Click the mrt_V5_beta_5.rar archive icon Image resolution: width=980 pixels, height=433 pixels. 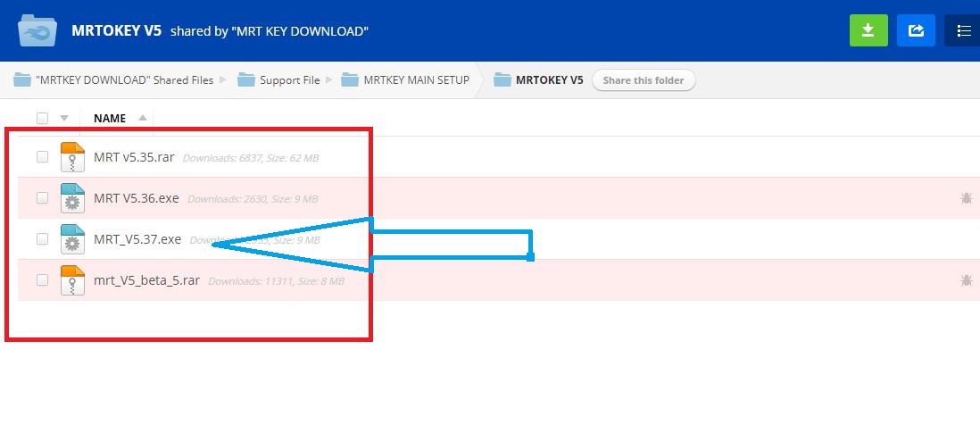[x=72, y=280]
